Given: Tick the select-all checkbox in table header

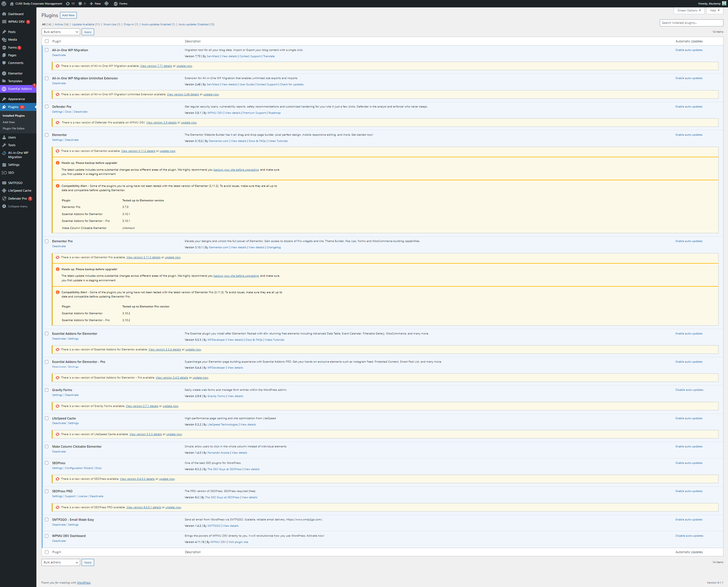Looking at the screenshot, I should (47, 41).
